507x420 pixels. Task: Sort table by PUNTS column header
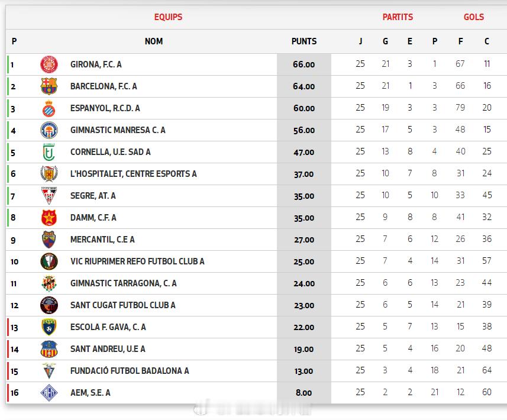(x=304, y=41)
